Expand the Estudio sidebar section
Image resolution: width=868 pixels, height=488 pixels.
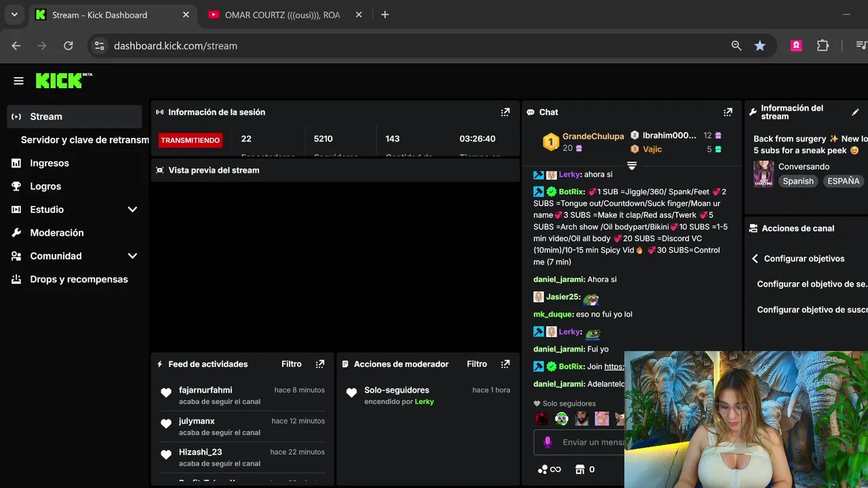click(132, 209)
